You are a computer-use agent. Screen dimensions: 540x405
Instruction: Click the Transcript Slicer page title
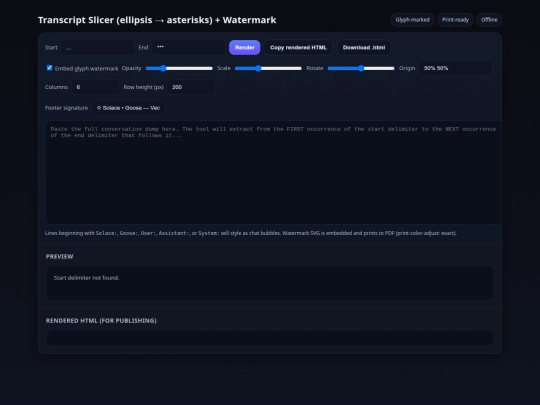(157, 20)
